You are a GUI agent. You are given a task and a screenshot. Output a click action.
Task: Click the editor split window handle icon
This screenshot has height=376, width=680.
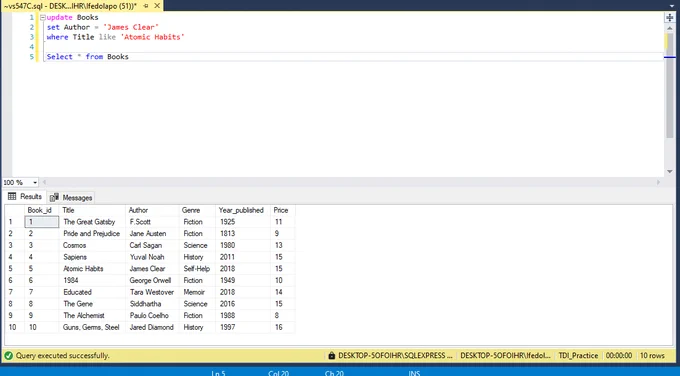point(670,17)
